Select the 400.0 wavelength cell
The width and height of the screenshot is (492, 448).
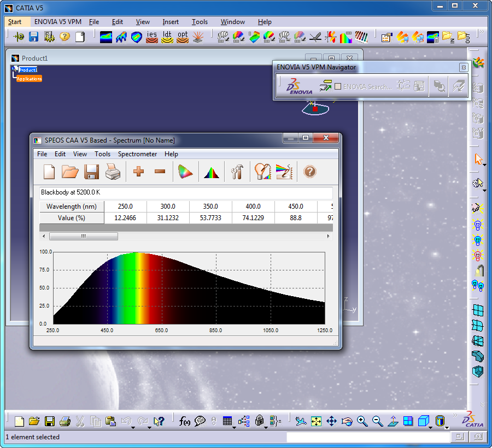pos(253,207)
